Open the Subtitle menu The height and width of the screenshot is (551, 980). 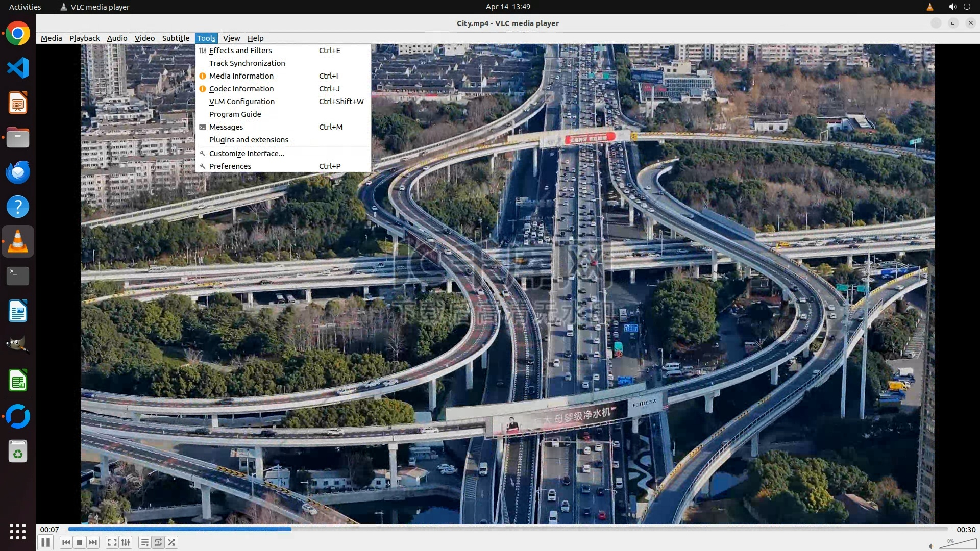(x=176, y=38)
